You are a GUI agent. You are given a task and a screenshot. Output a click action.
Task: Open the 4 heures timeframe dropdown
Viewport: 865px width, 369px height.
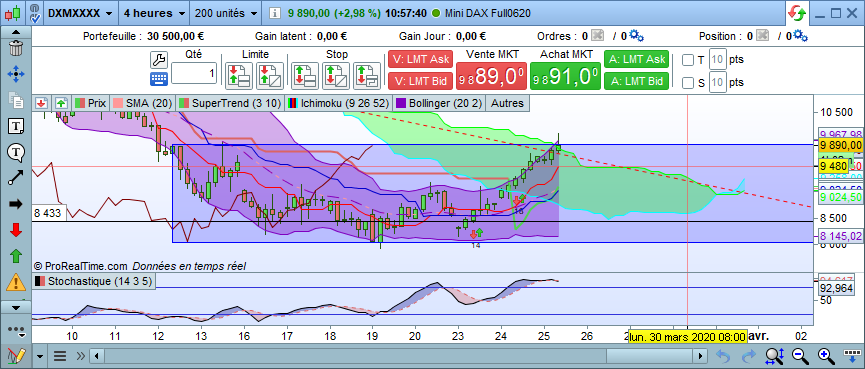154,13
